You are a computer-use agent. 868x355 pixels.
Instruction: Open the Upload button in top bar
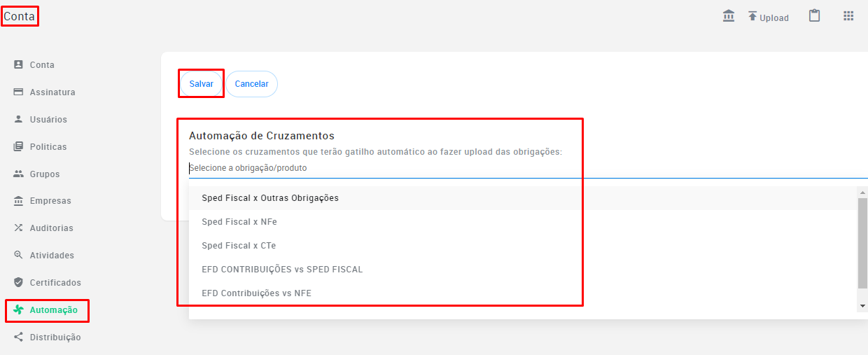[x=768, y=17]
